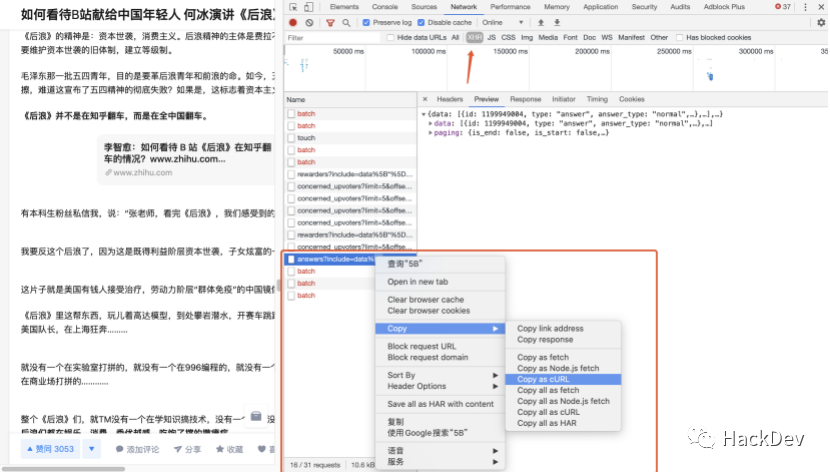Filter requests by WS type
Viewport: 830px width, 472px height.
pyautogui.click(x=607, y=38)
